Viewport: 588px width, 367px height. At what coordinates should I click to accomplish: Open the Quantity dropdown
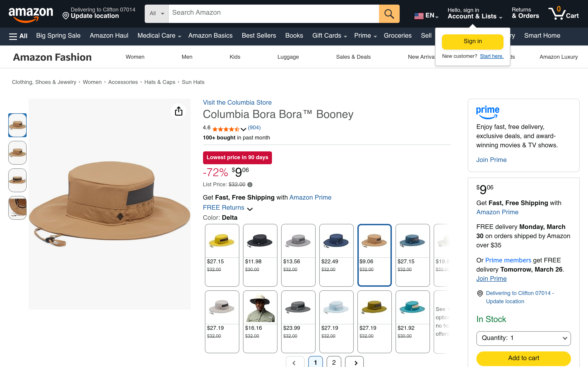(x=523, y=338)
